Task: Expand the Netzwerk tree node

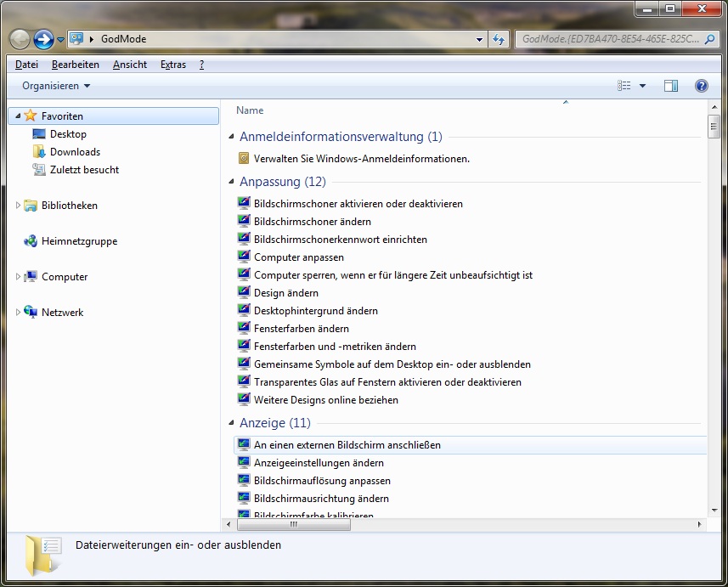Action: [18, 312]
